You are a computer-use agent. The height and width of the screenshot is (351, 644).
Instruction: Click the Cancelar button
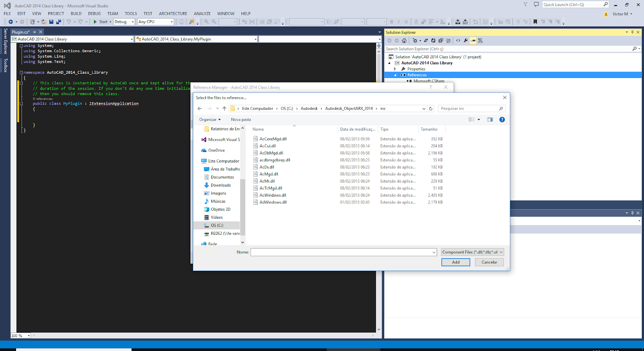pyautogui.click(x=489, y=262)
